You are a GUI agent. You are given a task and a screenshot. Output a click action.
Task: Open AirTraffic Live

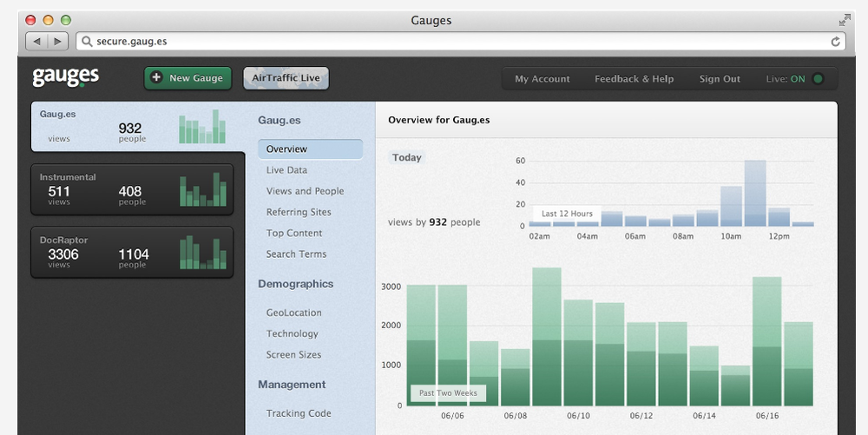[x=286, y=78]
